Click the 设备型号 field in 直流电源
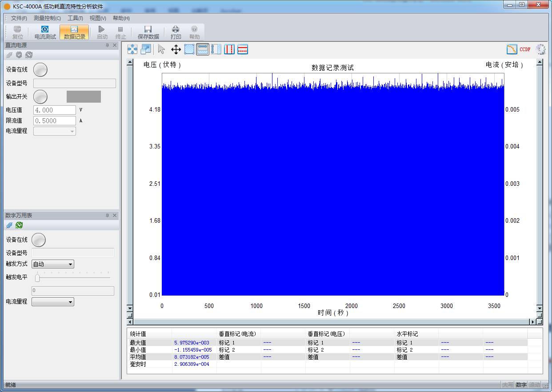 [75, 84]
